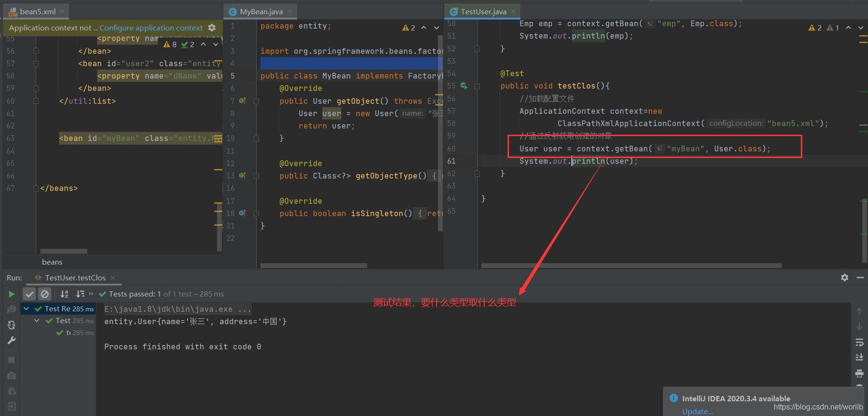This screenshot has width=868, height=416.
Task: Click the Exit icon in Run sidebar
Action: (11, 406)
